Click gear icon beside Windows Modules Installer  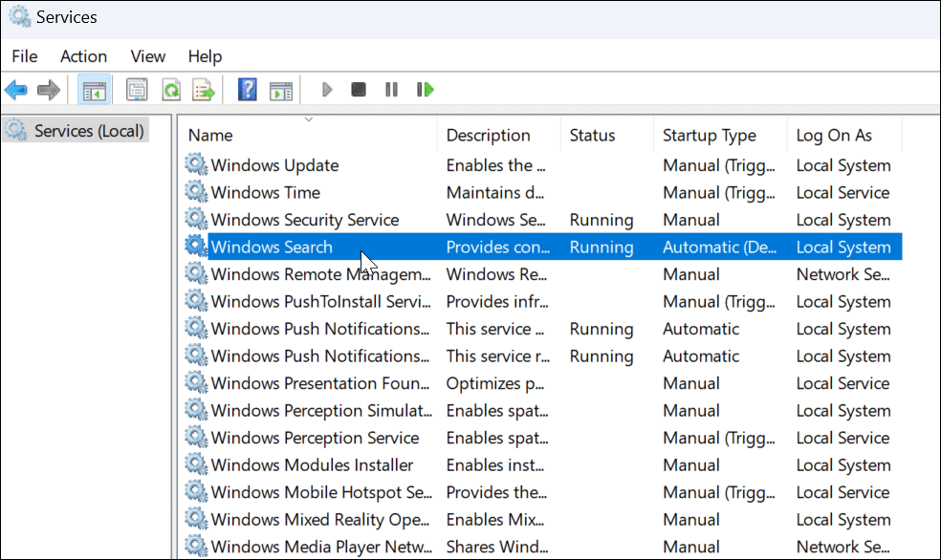196,464
